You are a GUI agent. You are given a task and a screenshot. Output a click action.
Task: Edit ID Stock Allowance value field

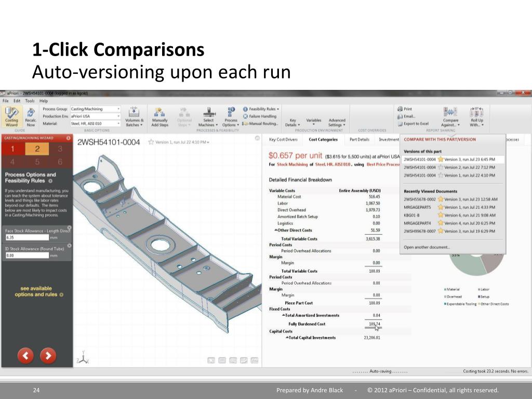(27, 256)
